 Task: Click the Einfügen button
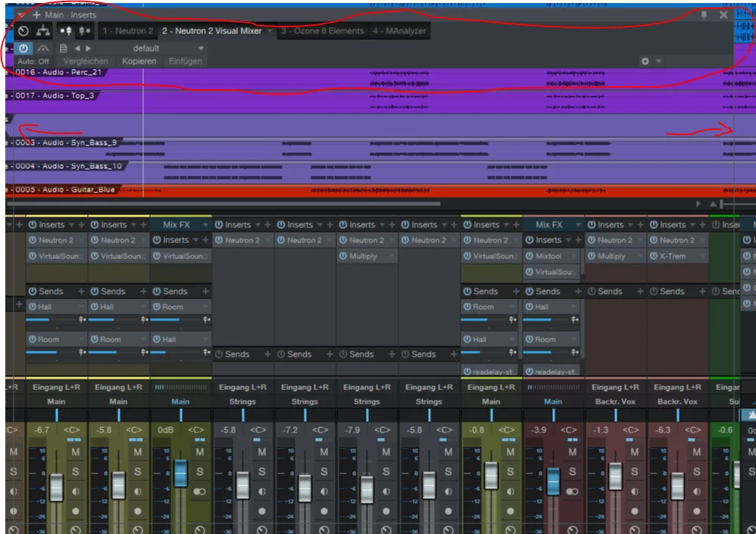coord(185,61)
